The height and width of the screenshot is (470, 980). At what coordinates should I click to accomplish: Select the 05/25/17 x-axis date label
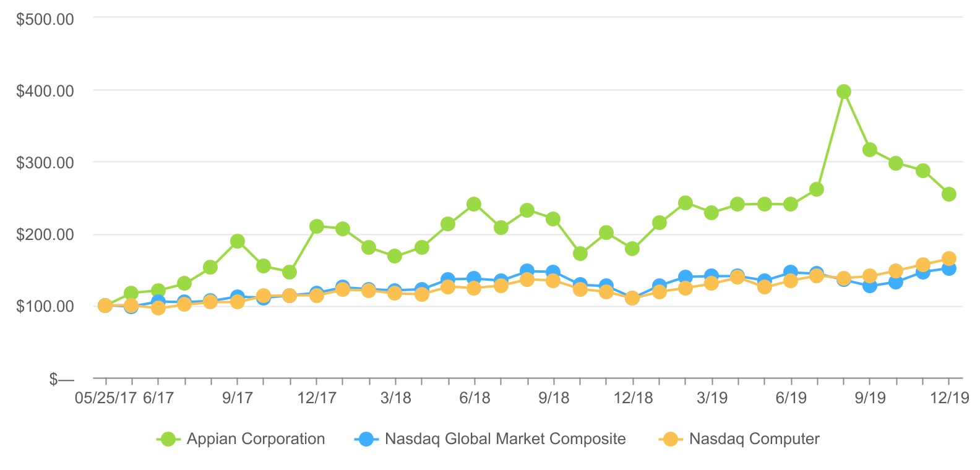[x=105, y=397]
